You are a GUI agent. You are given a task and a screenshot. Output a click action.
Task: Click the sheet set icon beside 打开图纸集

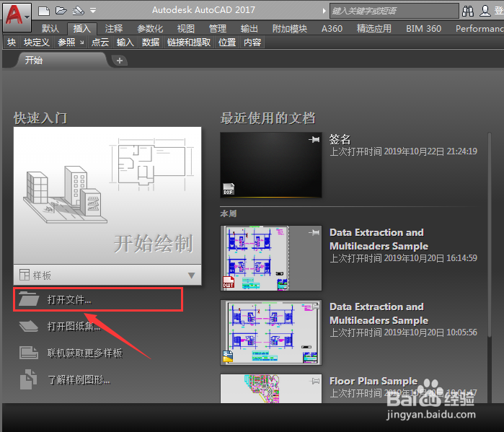pyautogui.click(x=29, y=326)
